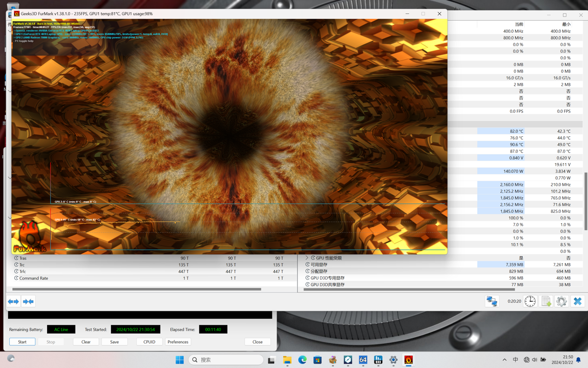Screen dimensions: 588x368
Task: Click the 2,160.0 MHz clock value
Action: tap(512, 184)
